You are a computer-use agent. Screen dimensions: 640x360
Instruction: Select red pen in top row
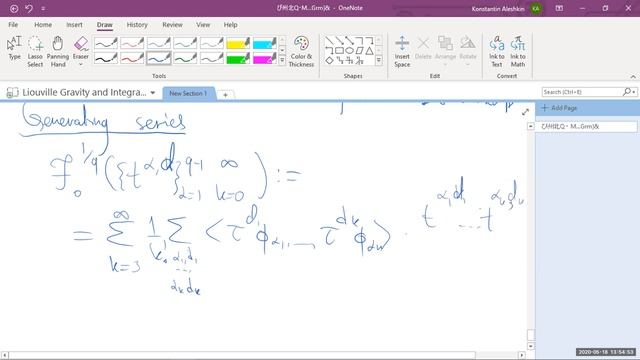click(x=132, y=43)
